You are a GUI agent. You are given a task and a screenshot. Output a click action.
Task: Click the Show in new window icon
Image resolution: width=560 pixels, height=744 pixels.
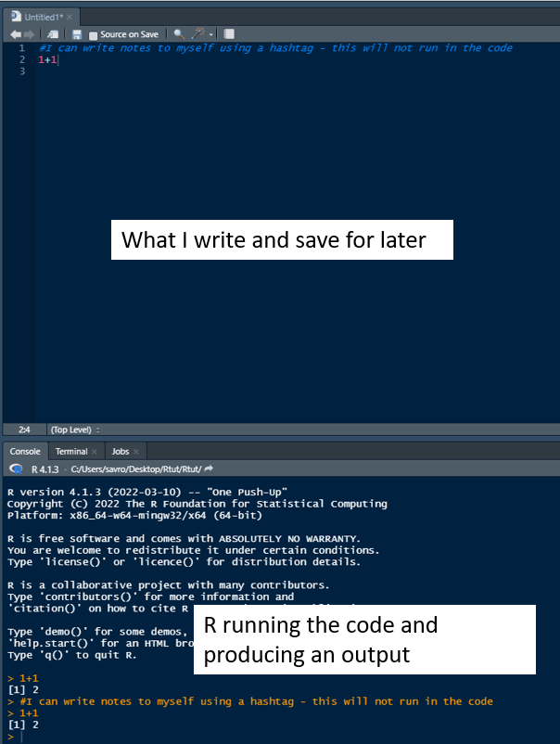pos(52,34)
